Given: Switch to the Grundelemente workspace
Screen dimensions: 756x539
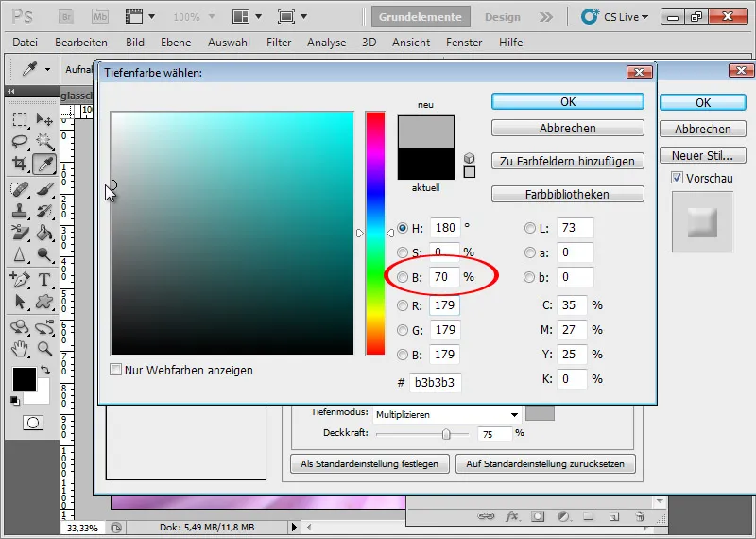Looking at the screenshot, I should (x=421, y=17).
